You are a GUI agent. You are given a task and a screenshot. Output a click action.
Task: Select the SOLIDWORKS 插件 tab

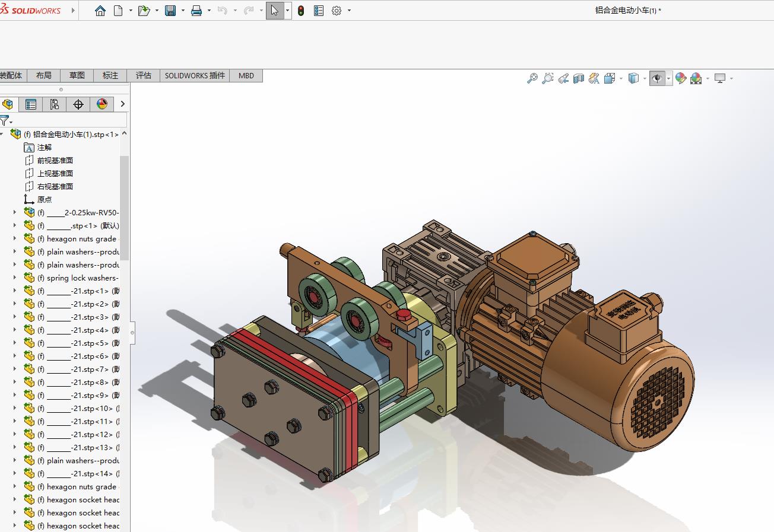tap(195, 75)
